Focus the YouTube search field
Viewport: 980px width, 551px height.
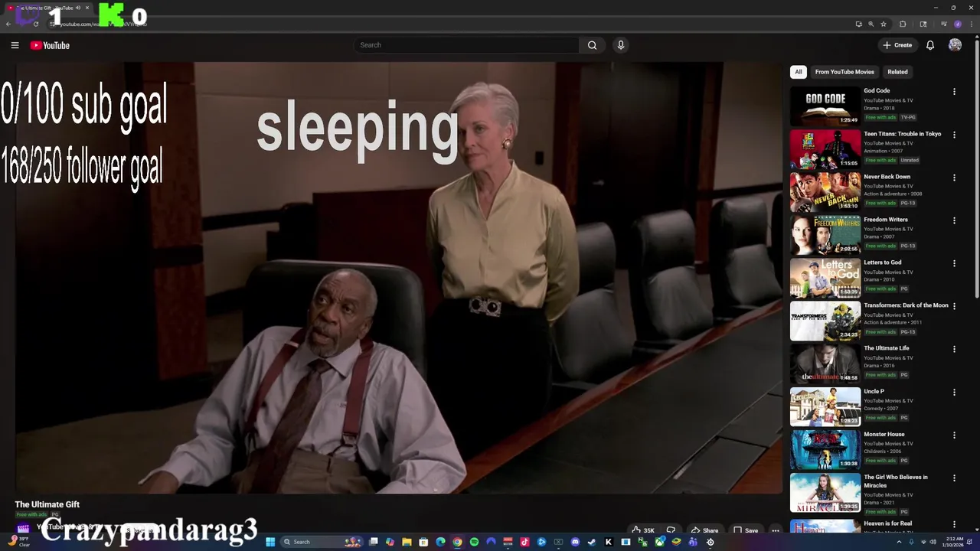click(x=467, y=45)
